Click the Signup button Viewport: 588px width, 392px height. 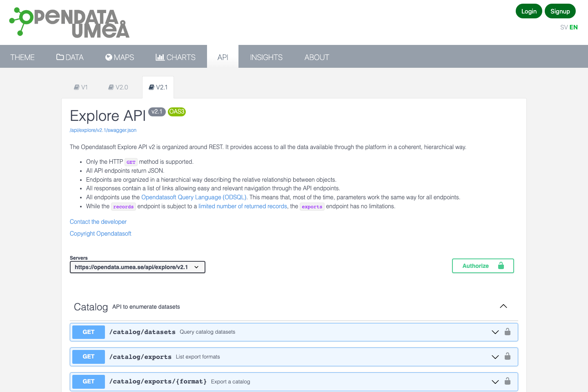(x=560, y=11)
